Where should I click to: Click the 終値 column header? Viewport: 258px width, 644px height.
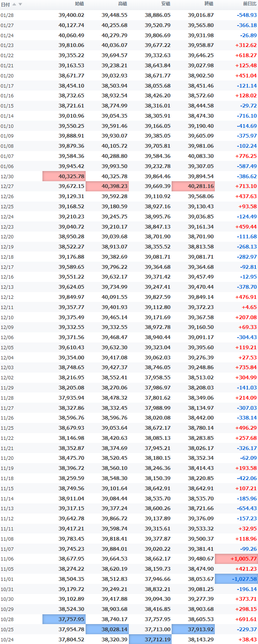click(209, 4)
